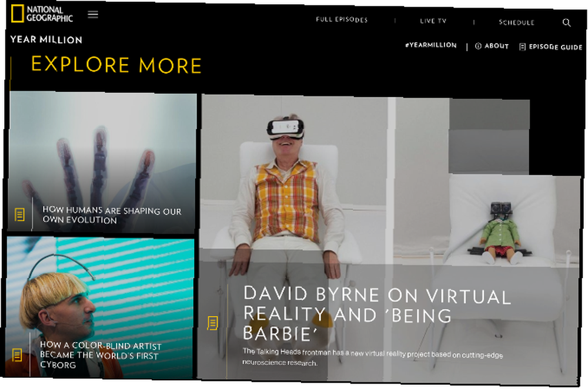Click the National Geographic logo
Image resolution: width=588 pixels, height=389 pixels.
click(42, 14)
